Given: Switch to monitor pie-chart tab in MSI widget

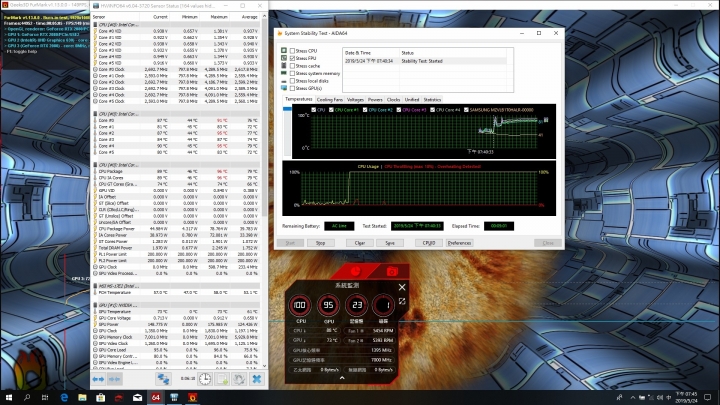Looking at the screenshot, I should [355, 271].
